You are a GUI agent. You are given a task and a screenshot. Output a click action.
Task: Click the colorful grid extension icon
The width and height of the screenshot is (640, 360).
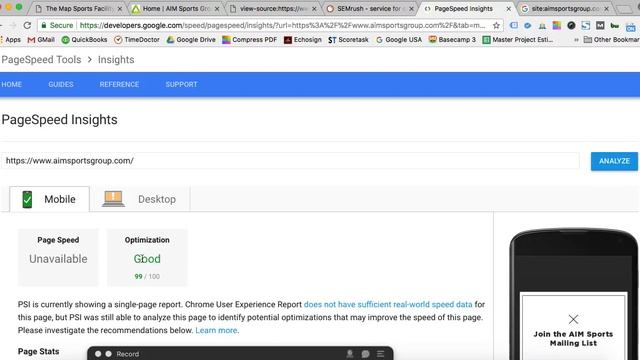click(556, 25)
